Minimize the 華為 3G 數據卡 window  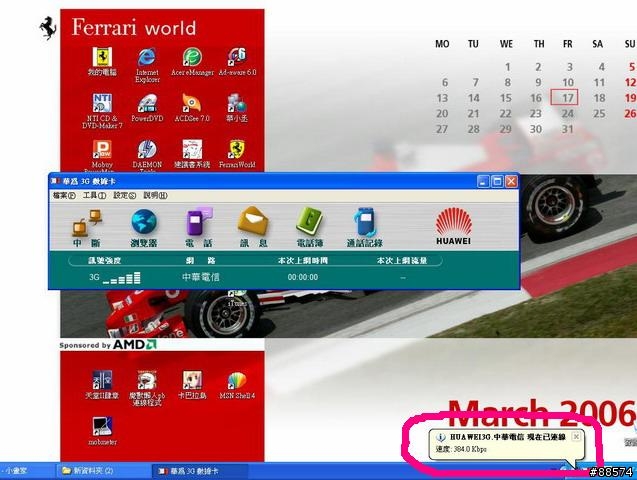483,181
